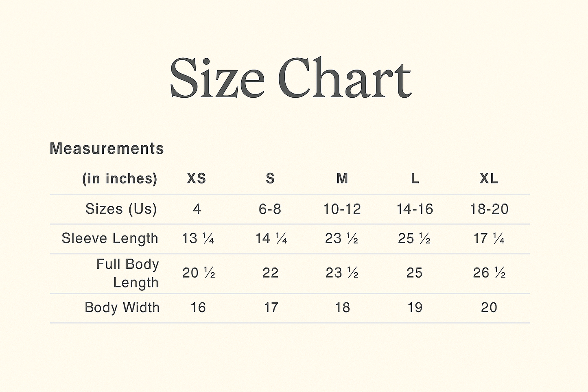The height and width of the screenshot is (392, 588).
Task: Select the XL column header
Action: pyautogui.click(x=489, y=178)
